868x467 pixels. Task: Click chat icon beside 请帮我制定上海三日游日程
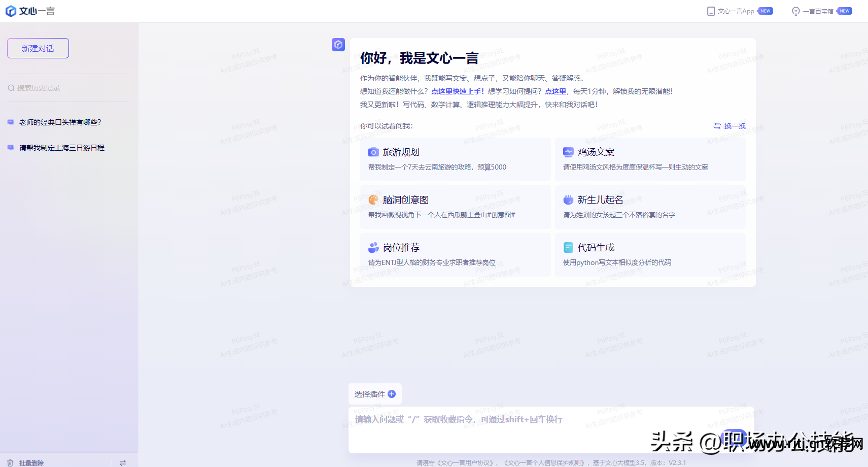pos(11,148)
